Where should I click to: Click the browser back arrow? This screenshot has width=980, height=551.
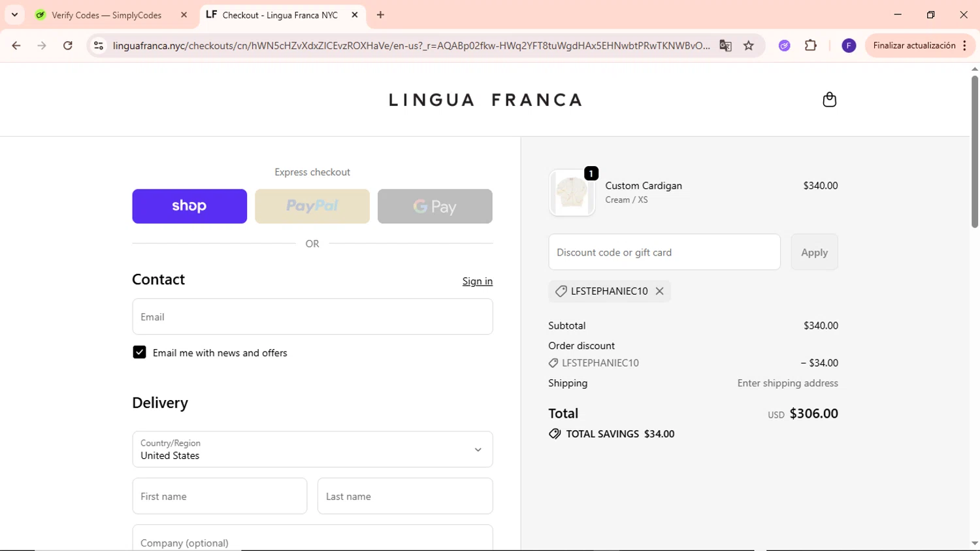[x=16, y=46]
